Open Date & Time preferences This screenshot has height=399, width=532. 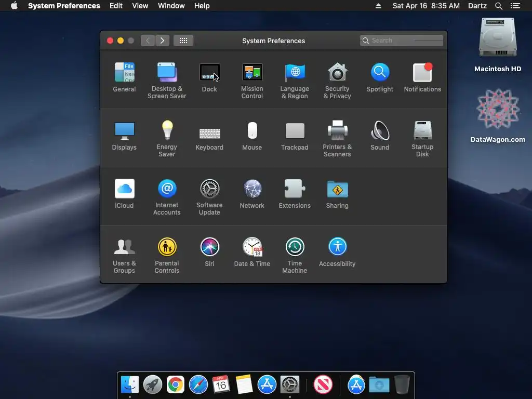pos(252,252)
